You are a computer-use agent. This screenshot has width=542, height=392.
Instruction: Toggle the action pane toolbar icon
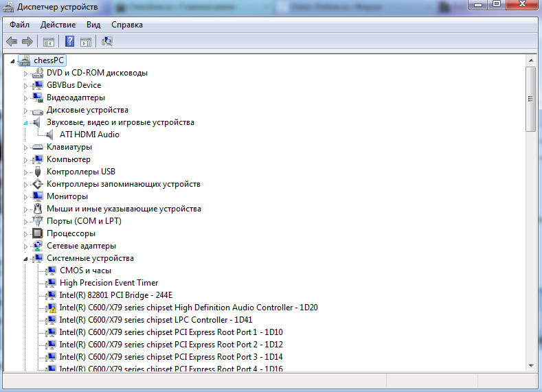86,42
